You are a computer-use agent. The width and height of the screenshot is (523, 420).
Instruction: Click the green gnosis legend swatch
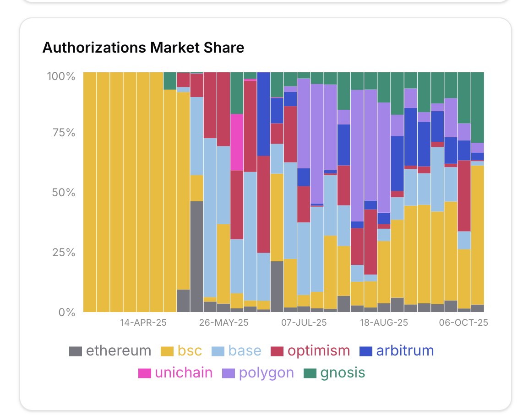coord(310,373)
